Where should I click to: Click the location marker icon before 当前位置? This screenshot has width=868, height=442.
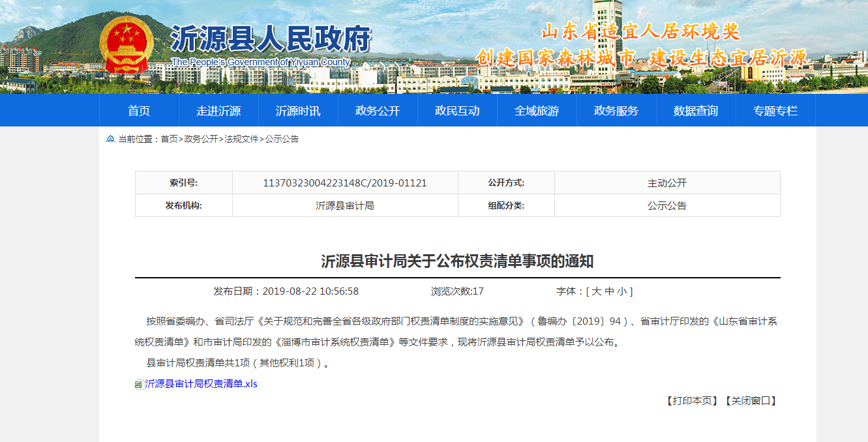click(x=110, y=139)
